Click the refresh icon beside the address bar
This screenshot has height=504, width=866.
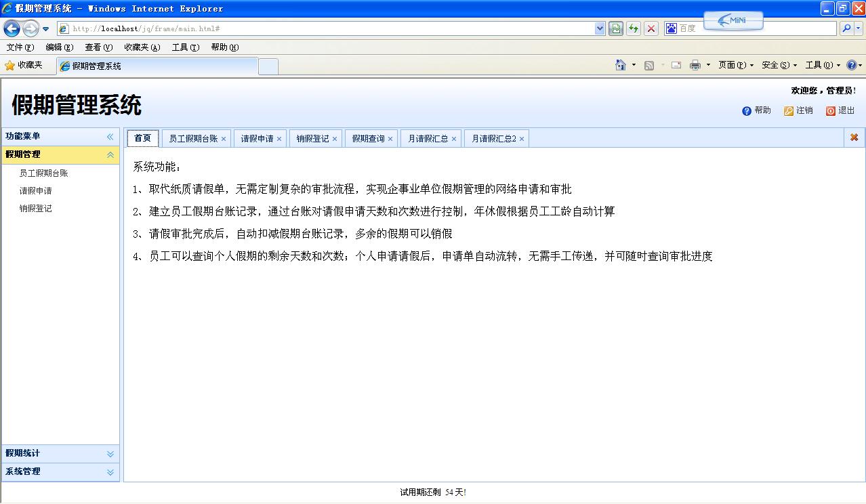(634, 28)
